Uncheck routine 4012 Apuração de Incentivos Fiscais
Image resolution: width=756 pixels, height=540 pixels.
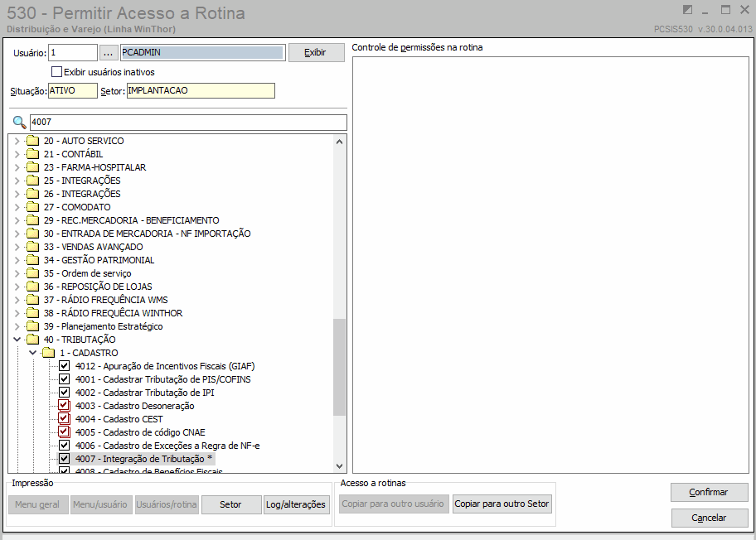point(64,366)
